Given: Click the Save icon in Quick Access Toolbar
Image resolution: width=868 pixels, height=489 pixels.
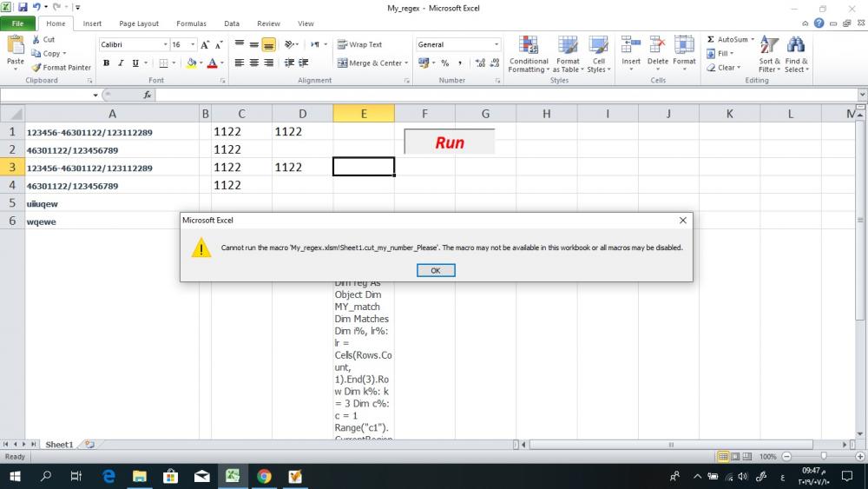Looking at the screenshot, I should click(23, 7).
